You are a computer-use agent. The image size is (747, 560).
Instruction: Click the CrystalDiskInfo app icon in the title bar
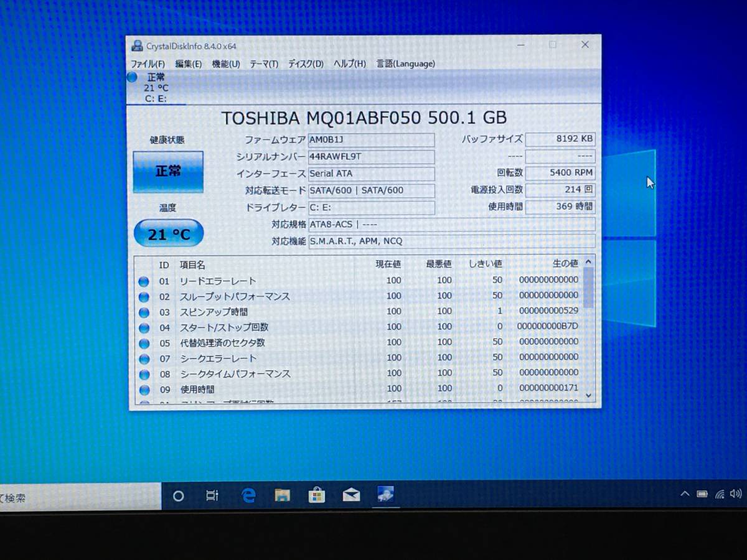coord(136,44)
